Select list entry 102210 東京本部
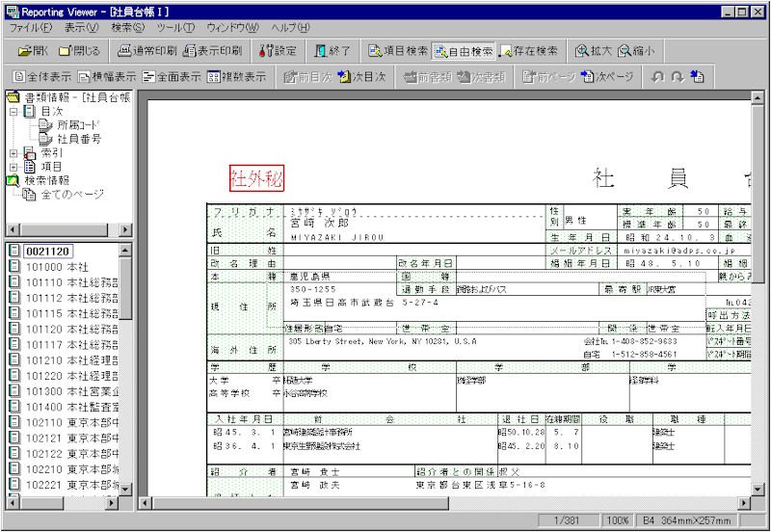771x532 pixels. pos(71,469)
